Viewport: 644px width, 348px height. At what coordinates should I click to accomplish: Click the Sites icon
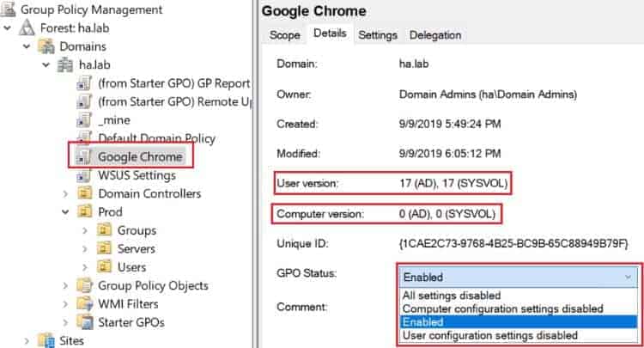point(46,340)
